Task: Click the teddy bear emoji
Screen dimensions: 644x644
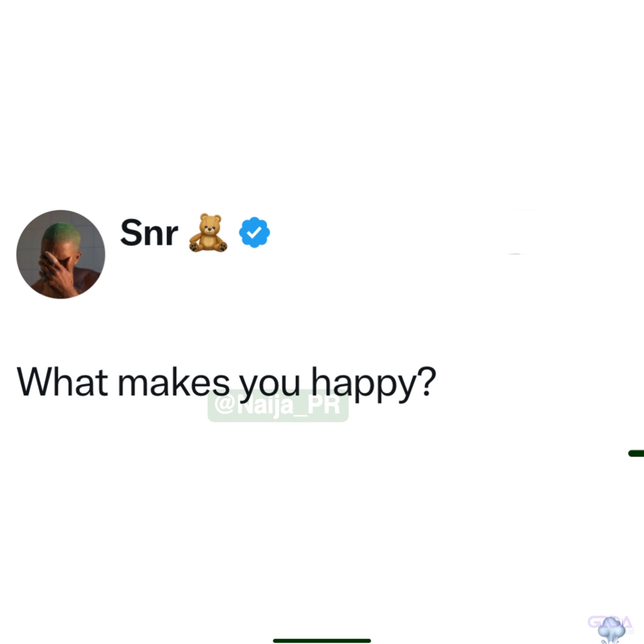Action: click(208, 233)
